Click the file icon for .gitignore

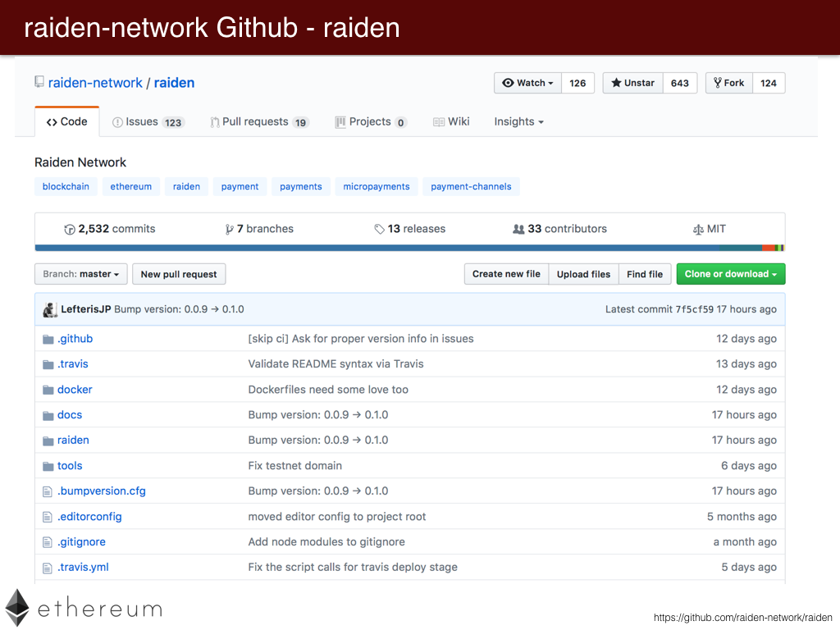(x=48, y=542)
